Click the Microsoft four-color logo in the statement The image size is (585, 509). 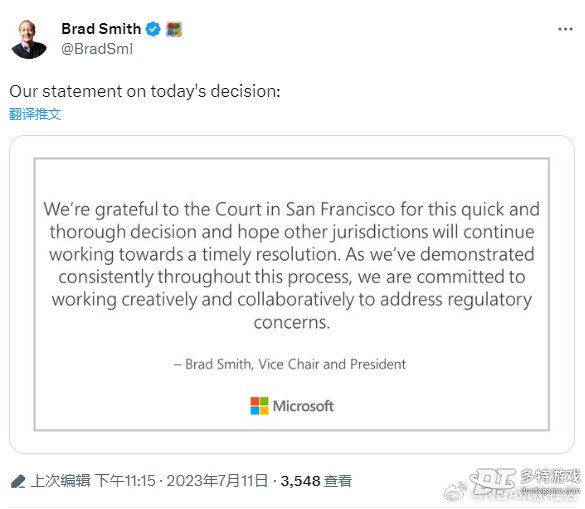click(x=259, y=406)
